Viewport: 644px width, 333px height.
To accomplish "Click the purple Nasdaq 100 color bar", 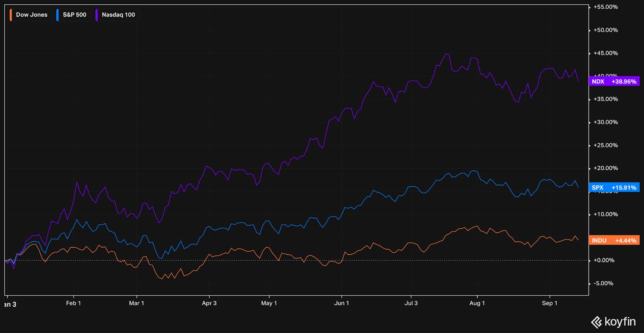I will pos(97,15).
